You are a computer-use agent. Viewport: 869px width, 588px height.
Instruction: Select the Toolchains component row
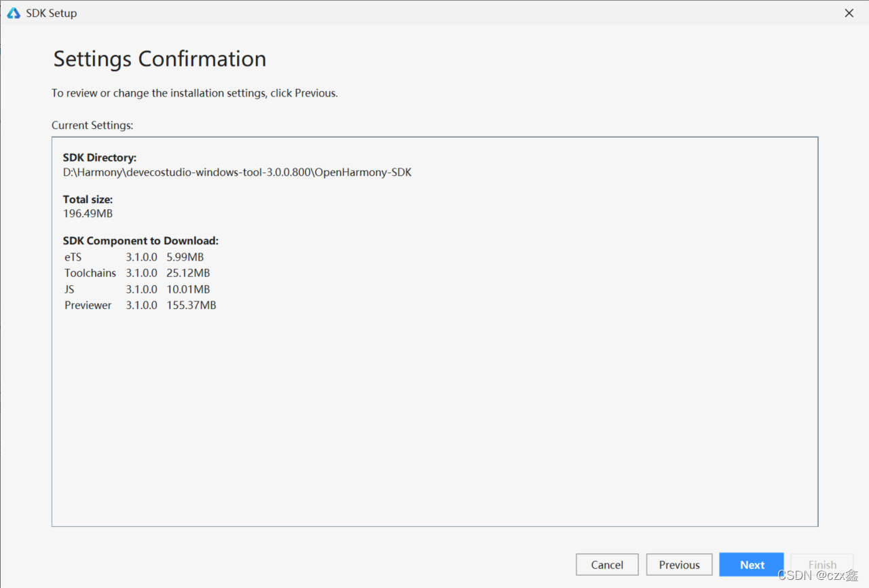tap(137, 273)
